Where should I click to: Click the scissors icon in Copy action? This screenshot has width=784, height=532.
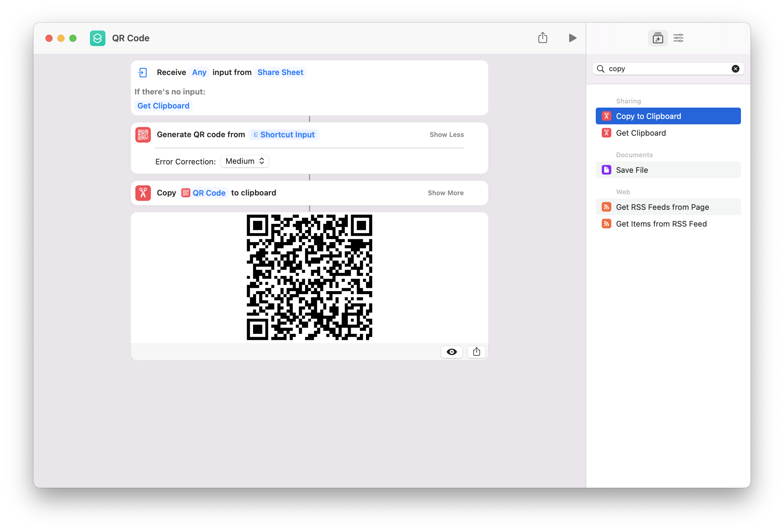(143, 193)
